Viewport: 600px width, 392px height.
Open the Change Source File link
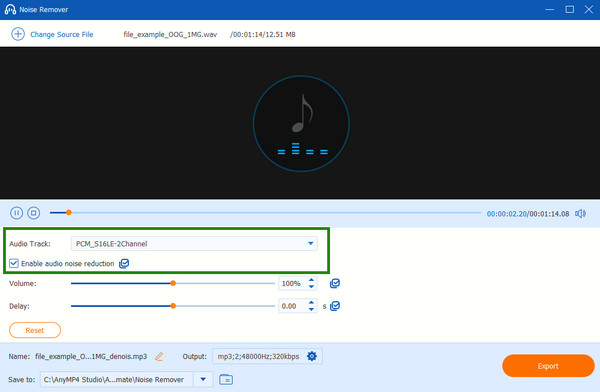coord(62,34)
